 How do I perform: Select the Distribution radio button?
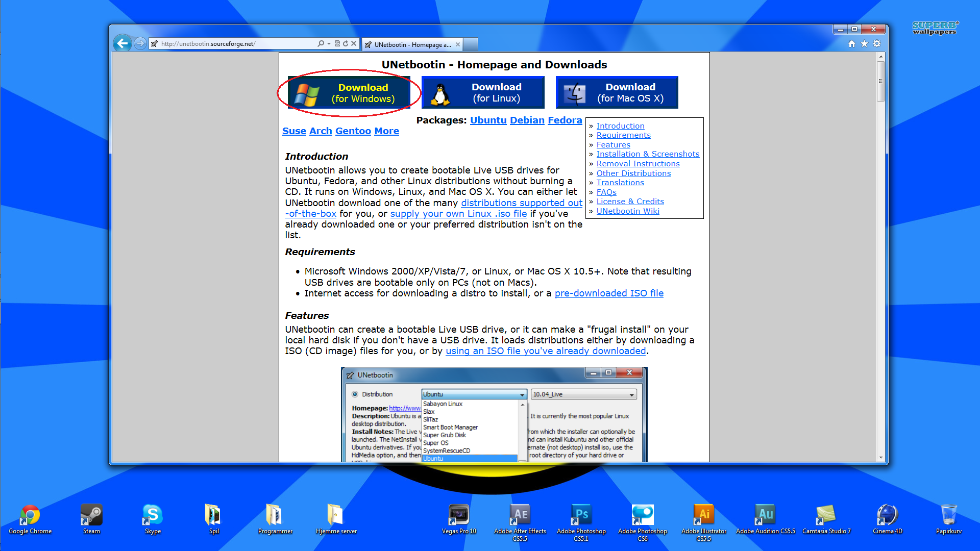[x=355, y=394]
